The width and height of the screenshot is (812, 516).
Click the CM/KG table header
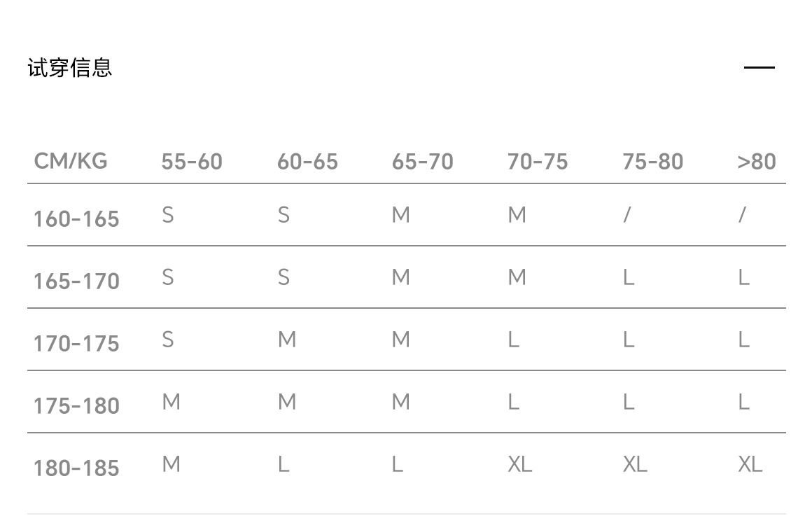71,161
